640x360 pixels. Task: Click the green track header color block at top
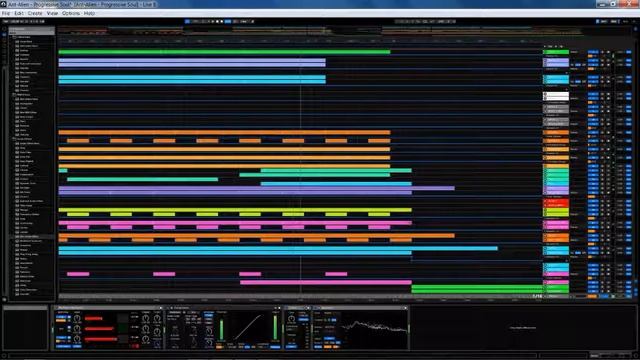556,52
